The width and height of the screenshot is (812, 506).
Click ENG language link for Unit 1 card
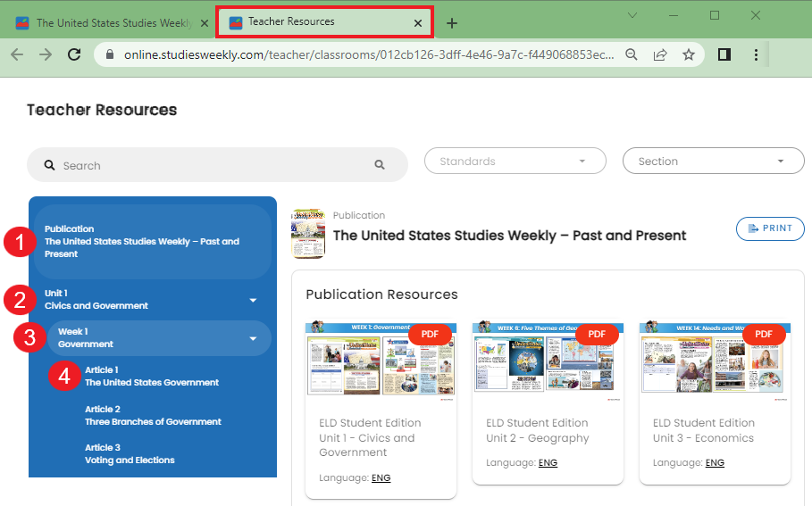click(x=381, y=477)
